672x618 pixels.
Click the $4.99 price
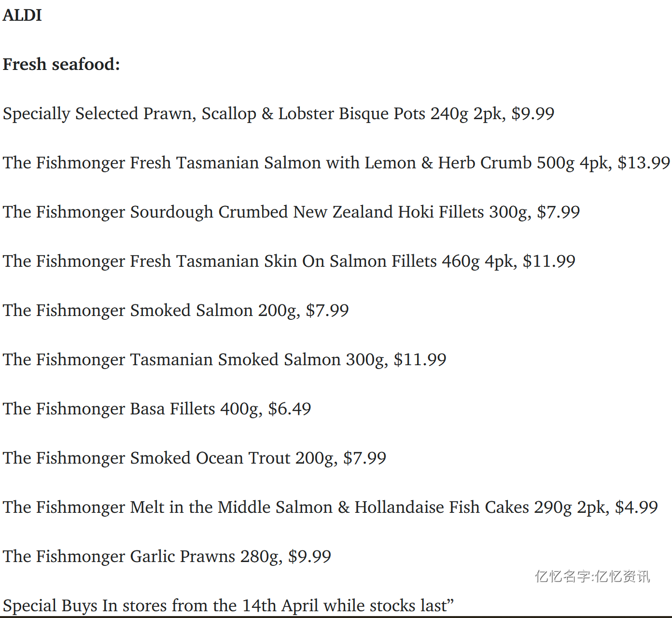tap(636, 508)
